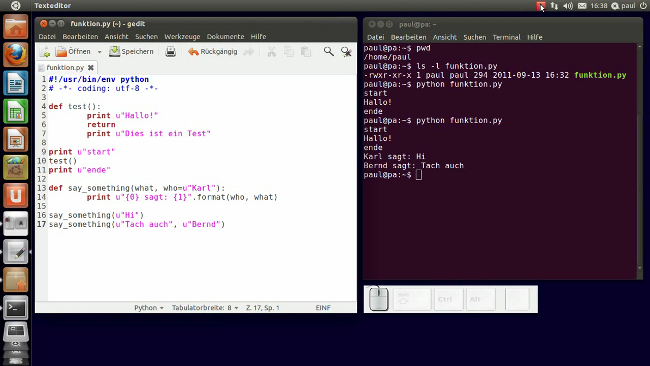Viewport: 650px width, 366px height.
Task: Open gedit Ansicht menu
Action: [x=116, y=36]
